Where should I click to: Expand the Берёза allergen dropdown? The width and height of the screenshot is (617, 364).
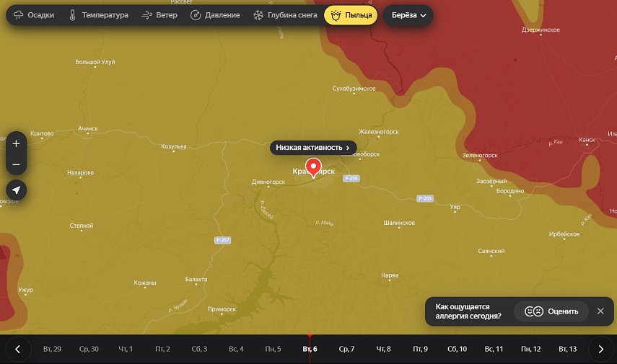pyautogui.click(x=408, y=15)
